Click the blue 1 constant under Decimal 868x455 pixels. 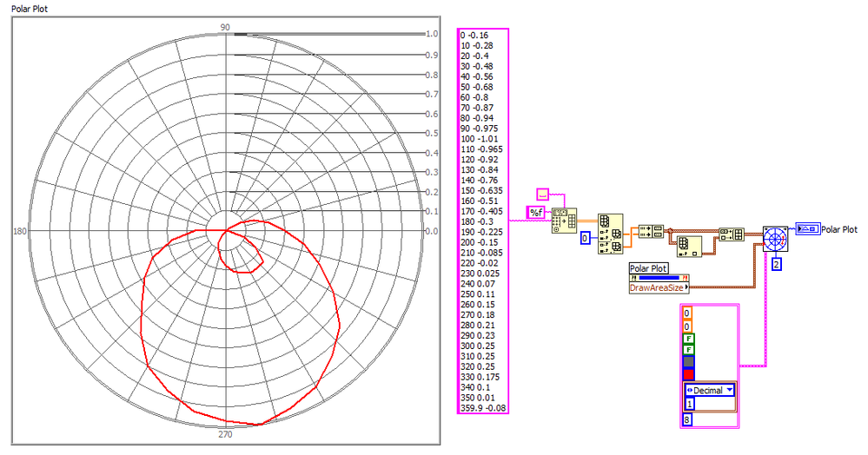coord(689,404)
